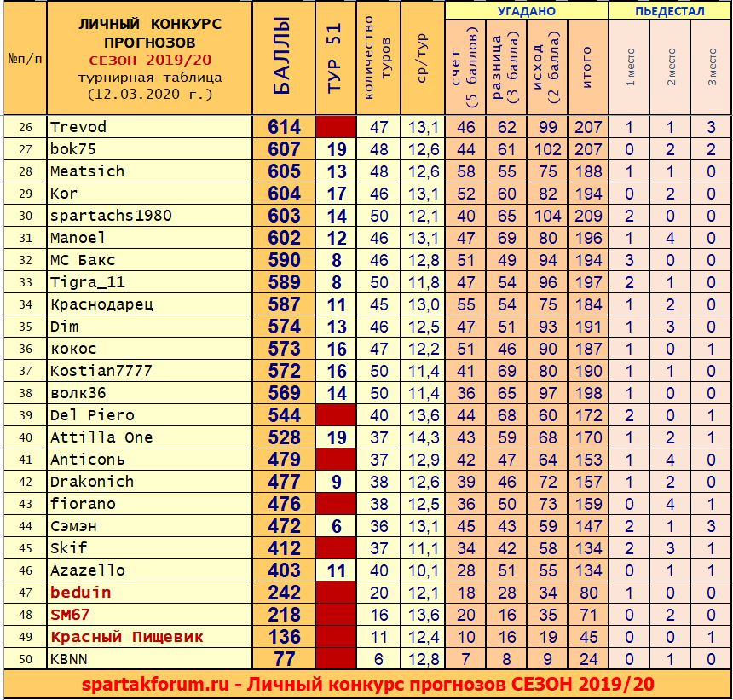Select the 'ср/тур' column header
This screenshot has width=733, height=700.
[x=421, y=57]
